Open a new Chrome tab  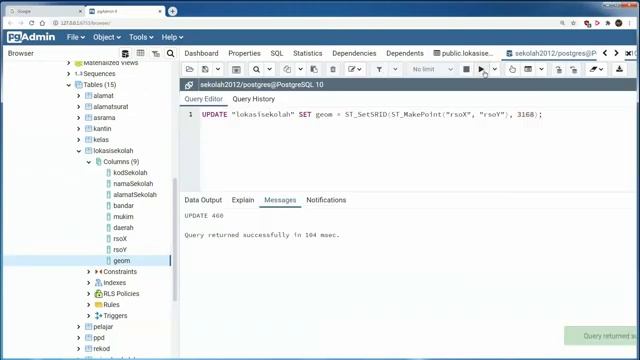coord(172,11)
